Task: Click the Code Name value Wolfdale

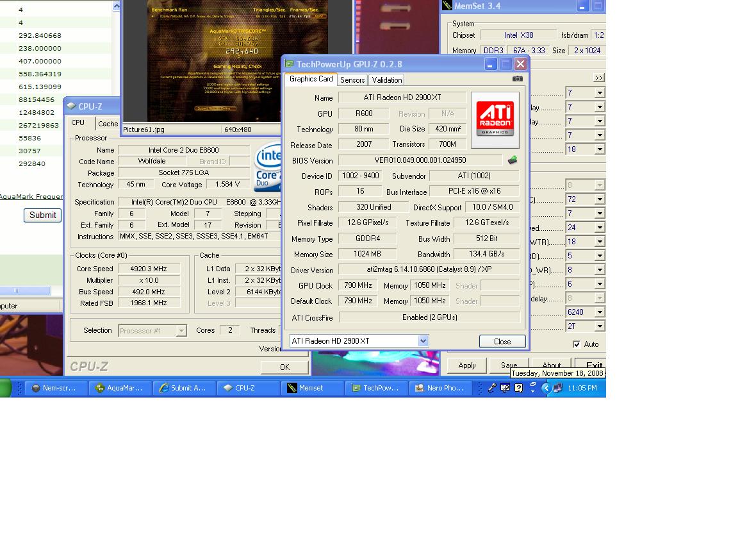Action: point(152,161)
